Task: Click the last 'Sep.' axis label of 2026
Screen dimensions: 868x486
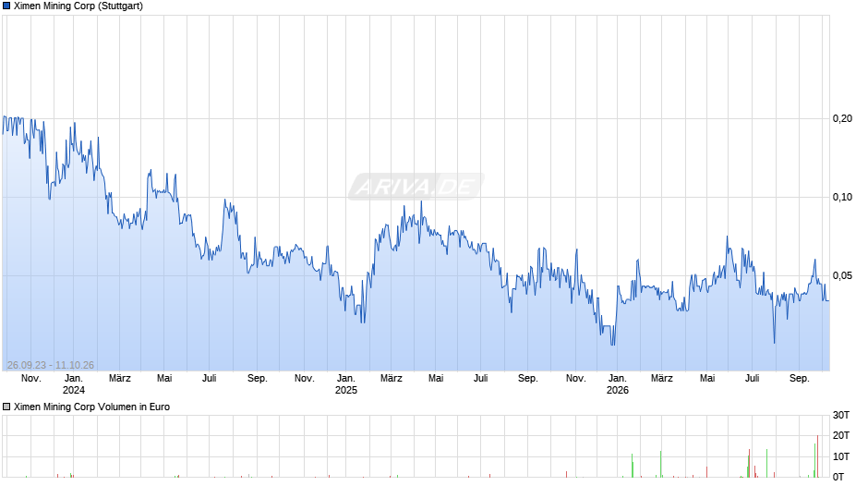Action: pyautogui.click(x=799, y=379)
